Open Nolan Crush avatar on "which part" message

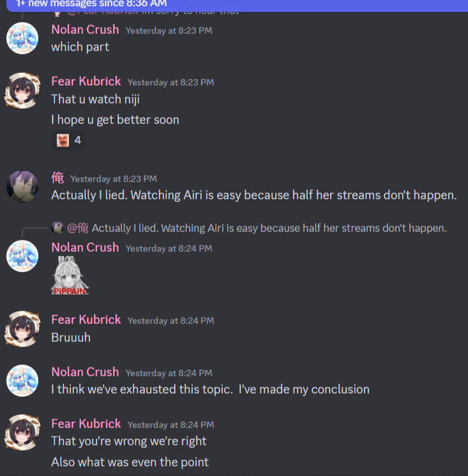[x=22, y=38]
